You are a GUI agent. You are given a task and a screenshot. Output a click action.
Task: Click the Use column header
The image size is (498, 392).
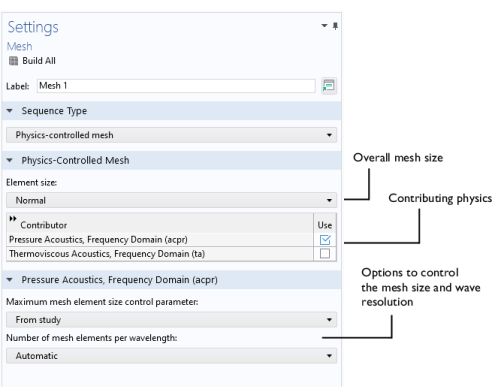tap(325, 225)
